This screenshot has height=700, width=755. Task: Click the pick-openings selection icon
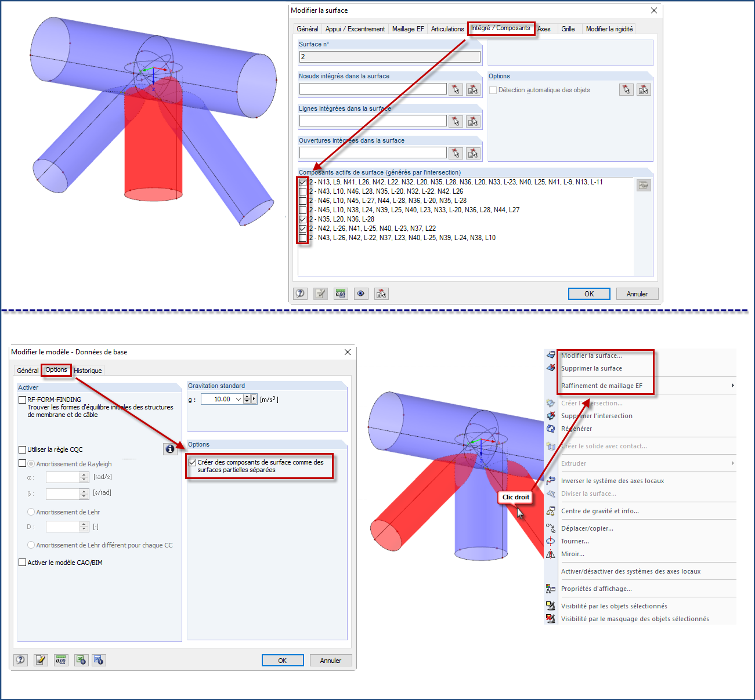tap(455, 153)
